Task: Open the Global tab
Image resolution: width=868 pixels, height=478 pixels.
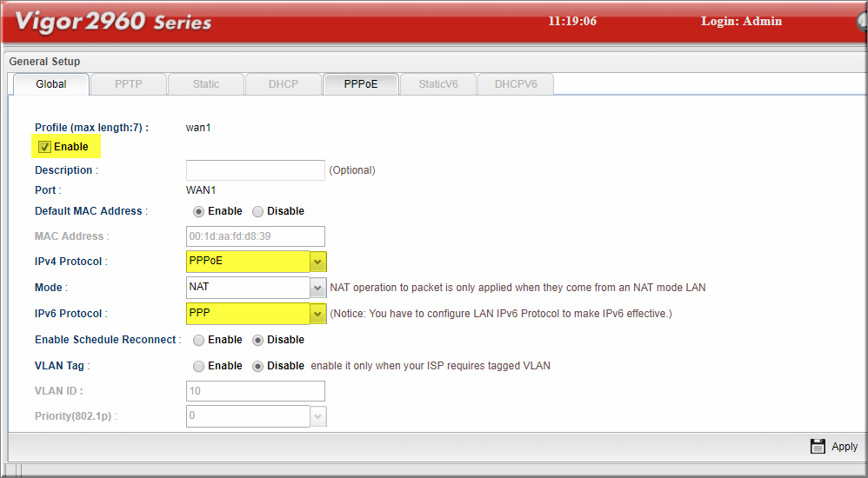Action: [x=51, y=84]
